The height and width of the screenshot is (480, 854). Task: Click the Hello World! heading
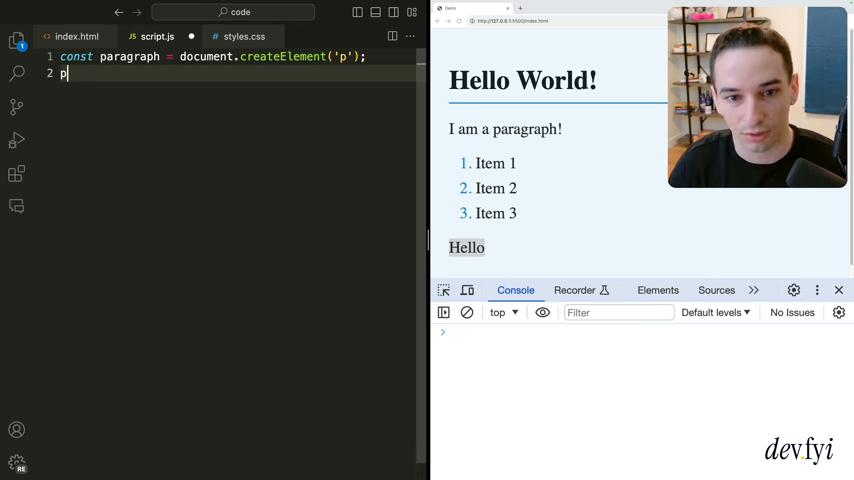click(x=522, y=80)
